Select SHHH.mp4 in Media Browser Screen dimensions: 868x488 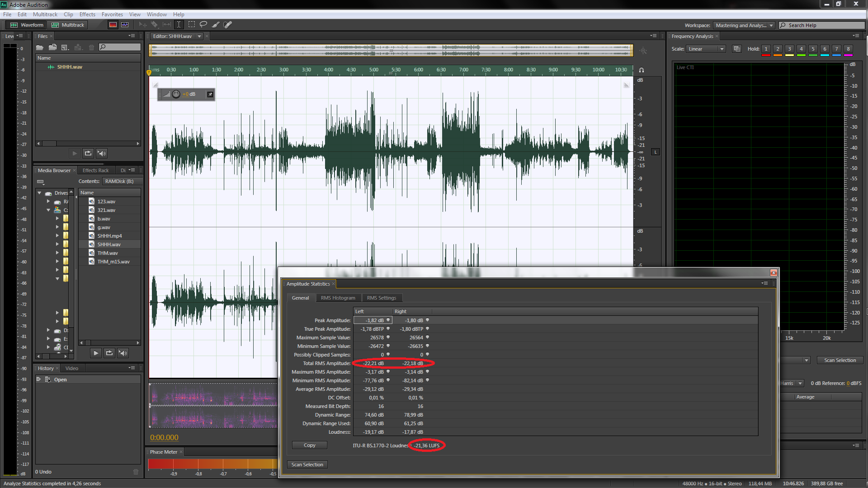(x=109, y=236)
